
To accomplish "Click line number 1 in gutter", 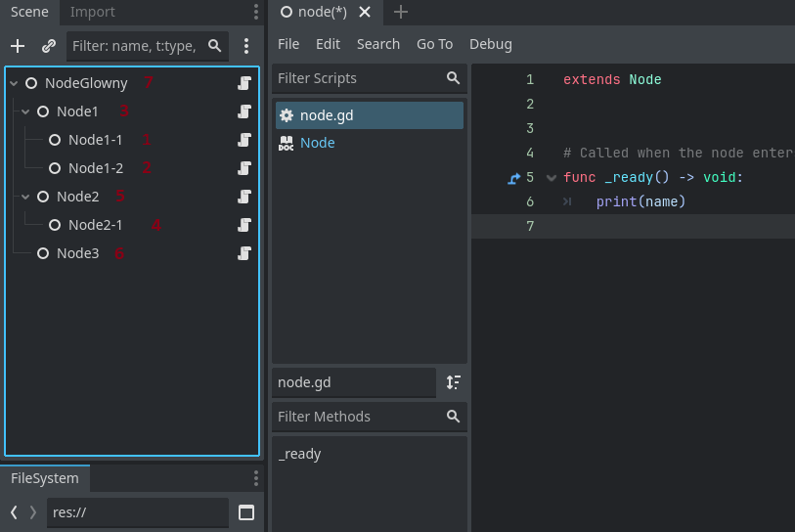I will click(x=530, y=79).
